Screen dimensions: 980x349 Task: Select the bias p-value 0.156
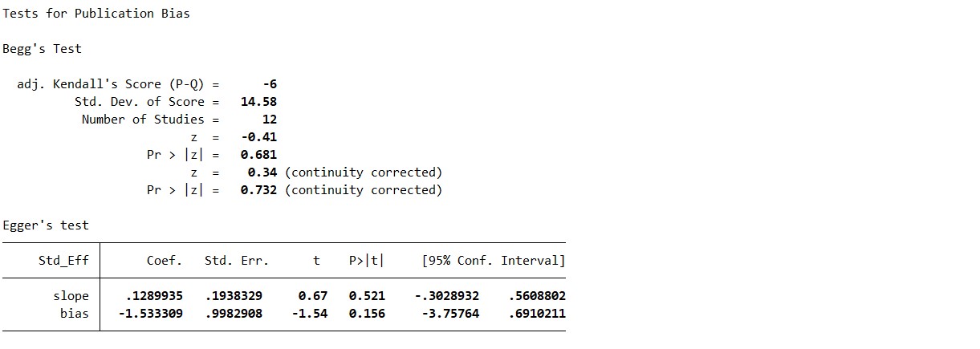[367, 314]
